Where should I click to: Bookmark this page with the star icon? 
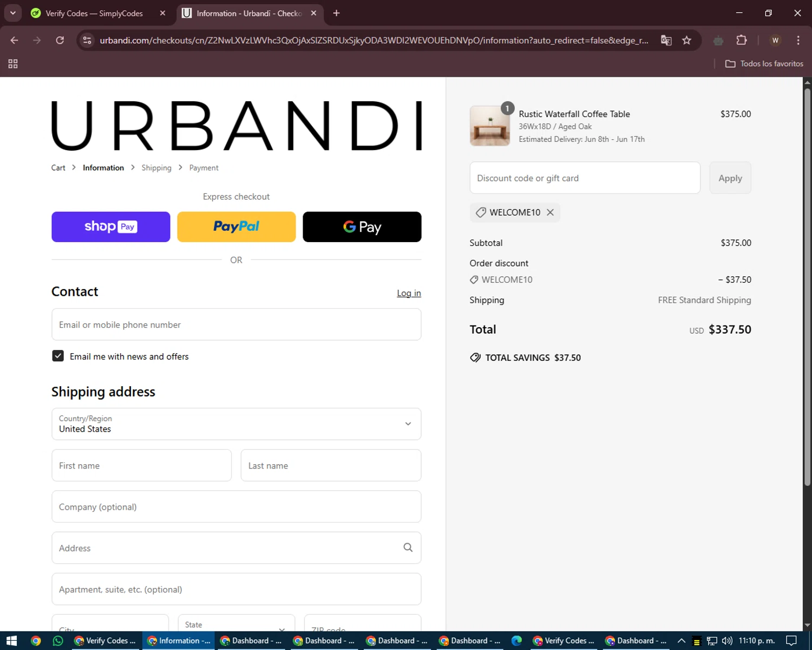tap(686, 40)
